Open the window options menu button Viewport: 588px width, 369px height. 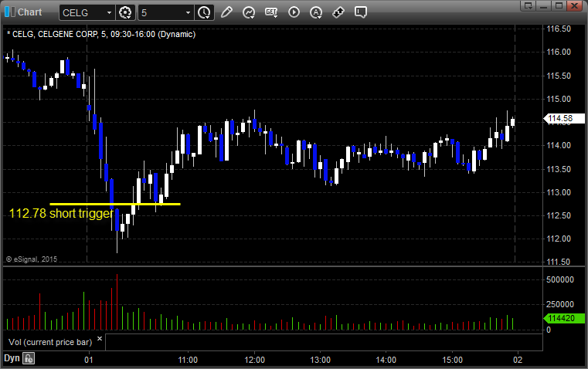(x=529, y=5)
